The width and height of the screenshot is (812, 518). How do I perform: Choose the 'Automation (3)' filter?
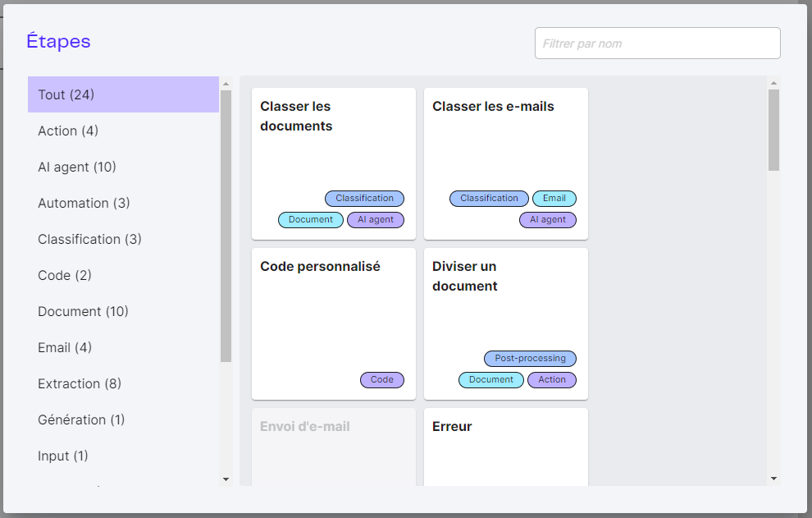(x=123, y=203)
